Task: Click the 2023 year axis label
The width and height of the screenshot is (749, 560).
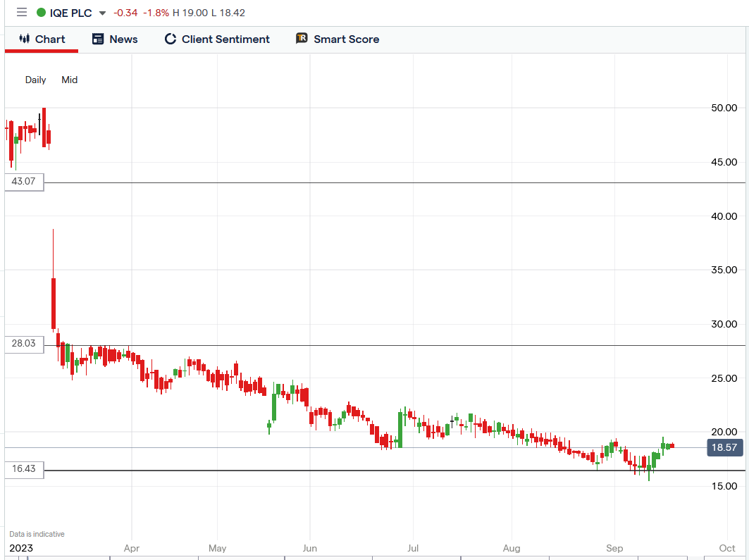Action: (21, 548)
